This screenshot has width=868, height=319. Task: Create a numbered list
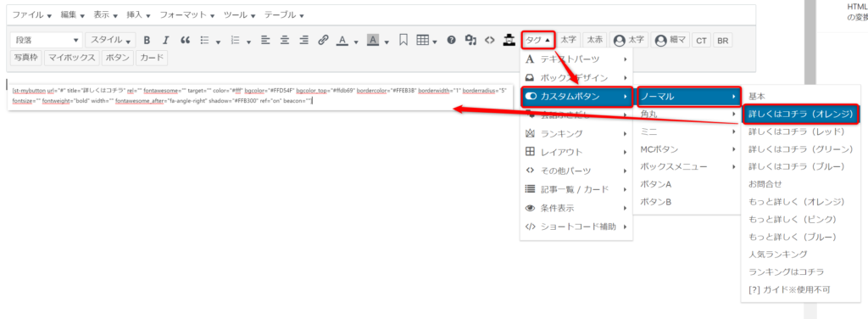tap(236, 40)
